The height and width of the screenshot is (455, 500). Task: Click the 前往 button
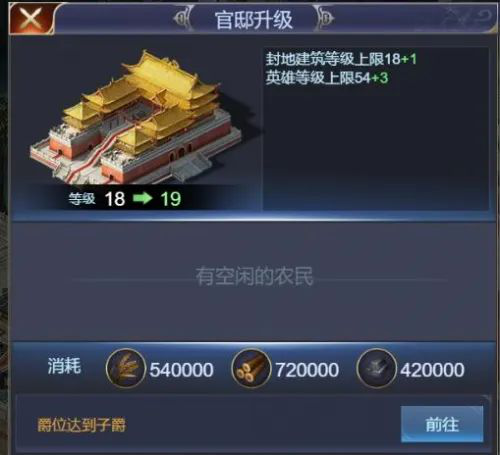pyautogui.click(x=442, y=424)
